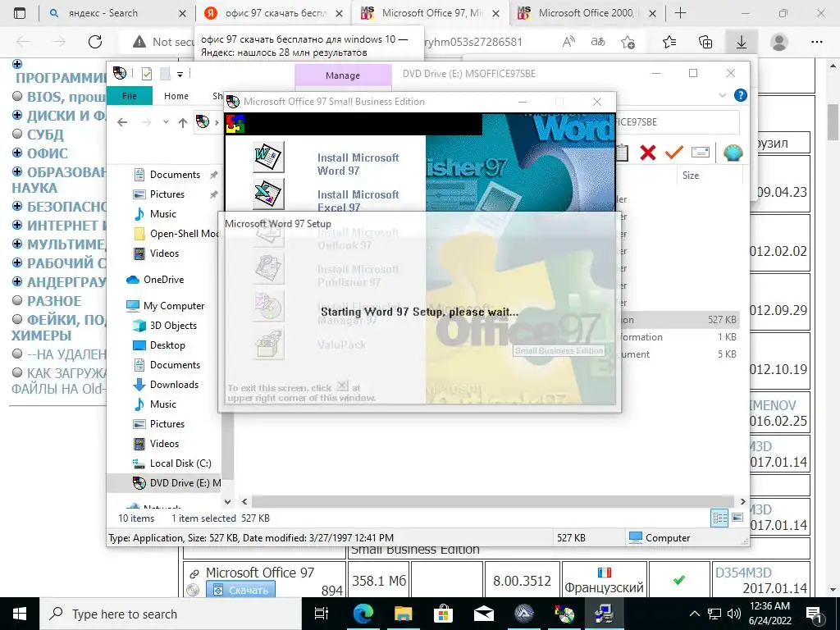Open Microsoft Edge from the taskbar

(x=363, y=614)
